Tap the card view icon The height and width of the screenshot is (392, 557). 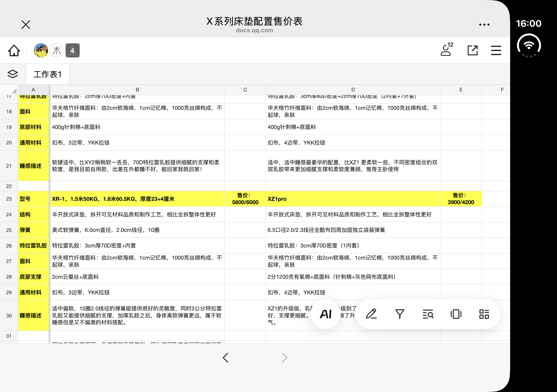pos(456,314)
